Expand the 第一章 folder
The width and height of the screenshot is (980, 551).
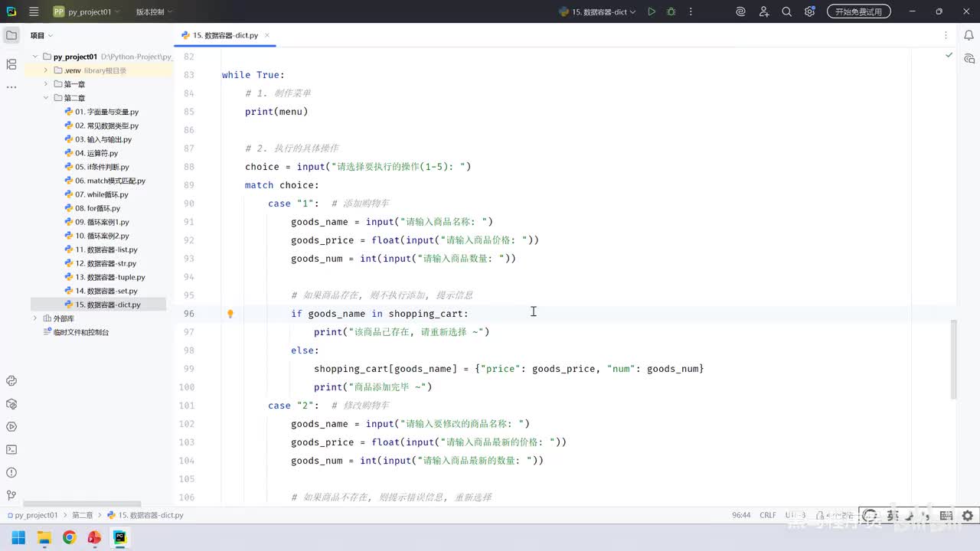[x=46, y=84]
